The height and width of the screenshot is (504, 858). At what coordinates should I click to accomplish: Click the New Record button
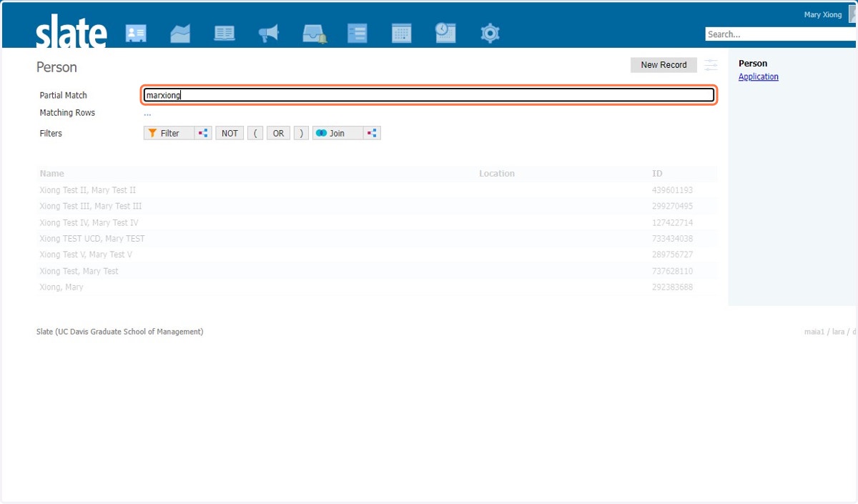[x=664, y=65]
